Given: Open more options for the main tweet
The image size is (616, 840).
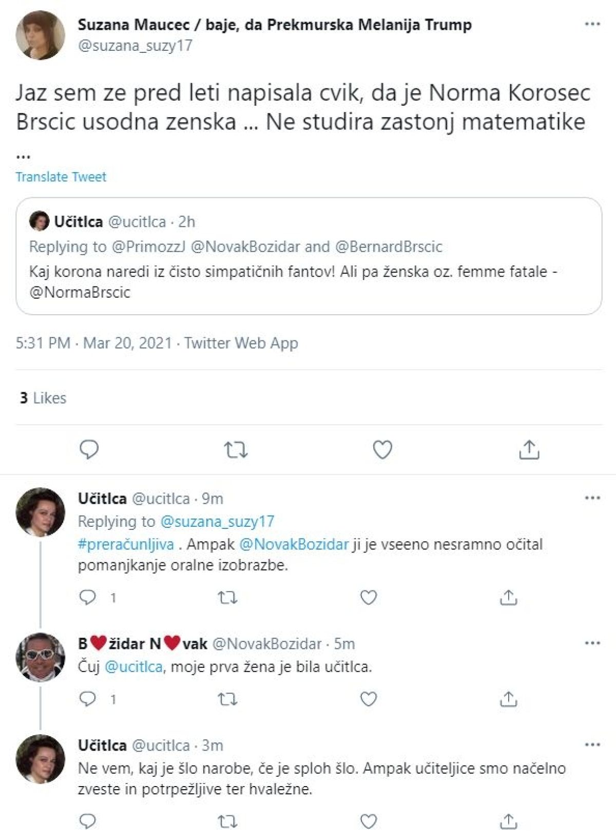Looking at the screenshot, I should tap(592, 25).
